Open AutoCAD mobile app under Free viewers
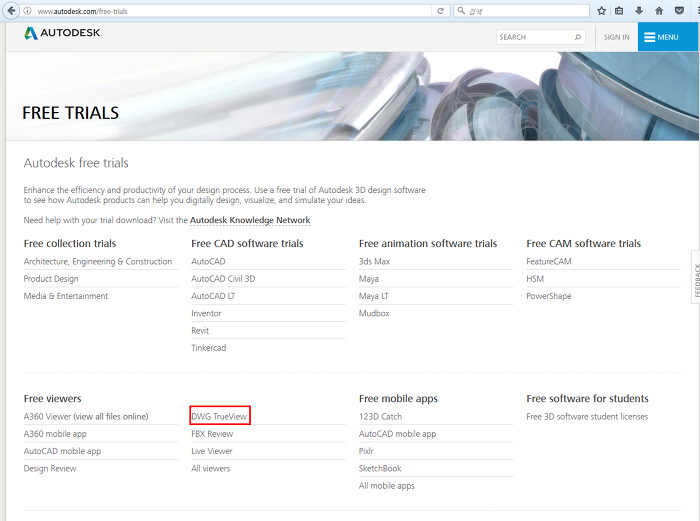 pos(62,451)
